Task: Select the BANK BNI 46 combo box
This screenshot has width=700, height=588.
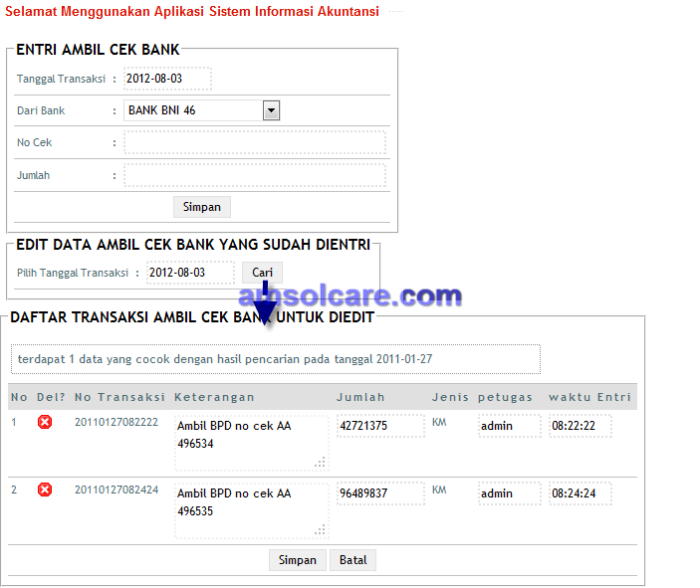Action: (x=202, y=110)
